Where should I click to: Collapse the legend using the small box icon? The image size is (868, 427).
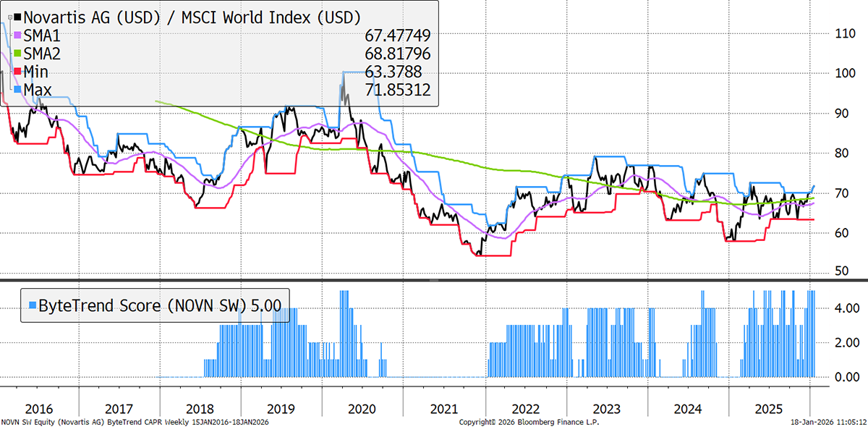coord(9,18)
